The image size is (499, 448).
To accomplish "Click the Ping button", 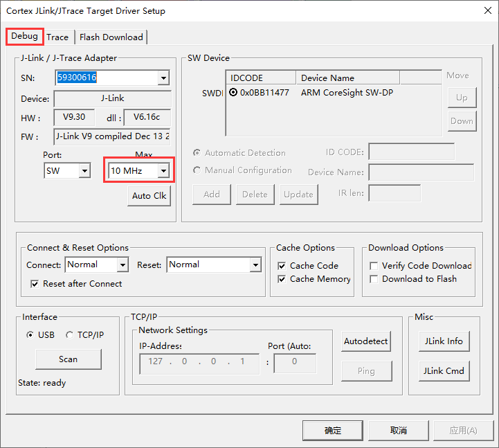I will point(366,371).
